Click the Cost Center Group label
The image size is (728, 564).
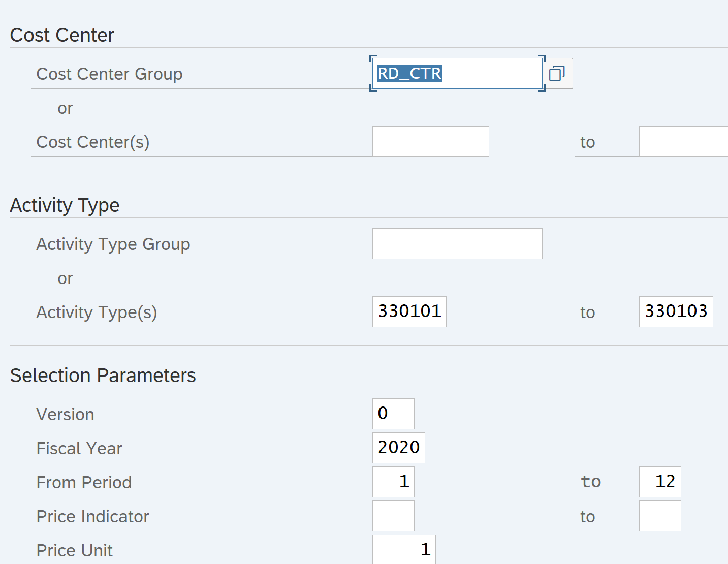(x=109, y=74)
